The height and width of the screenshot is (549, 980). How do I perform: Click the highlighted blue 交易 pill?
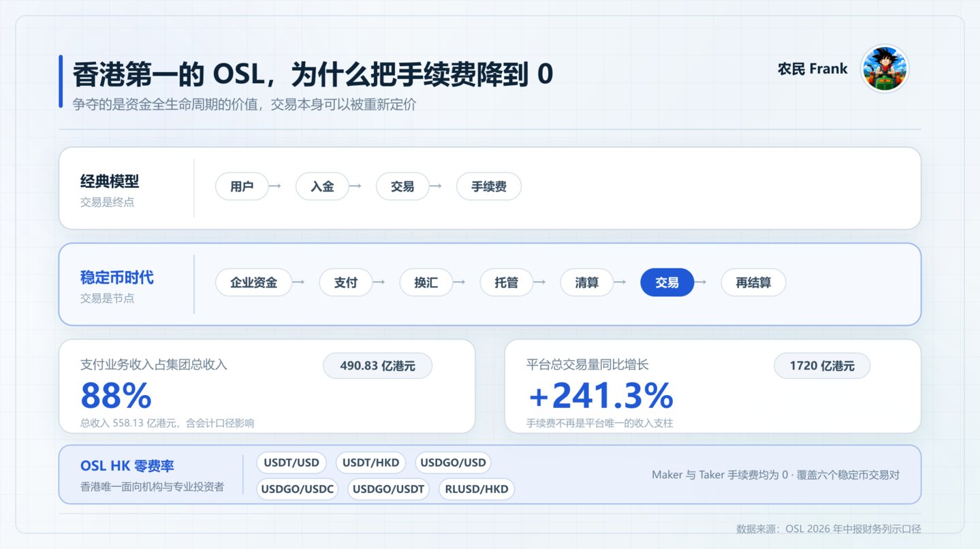[x=667, y=283]
